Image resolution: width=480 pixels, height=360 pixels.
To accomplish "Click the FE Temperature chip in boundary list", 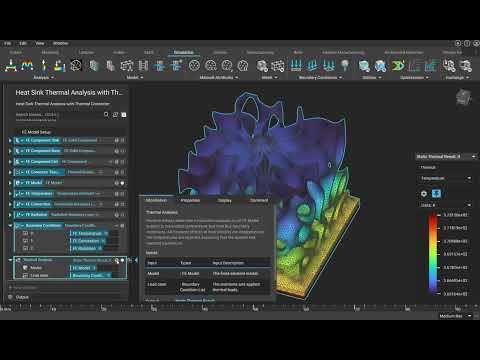I will pyautogui.click(x=89, y=233).
